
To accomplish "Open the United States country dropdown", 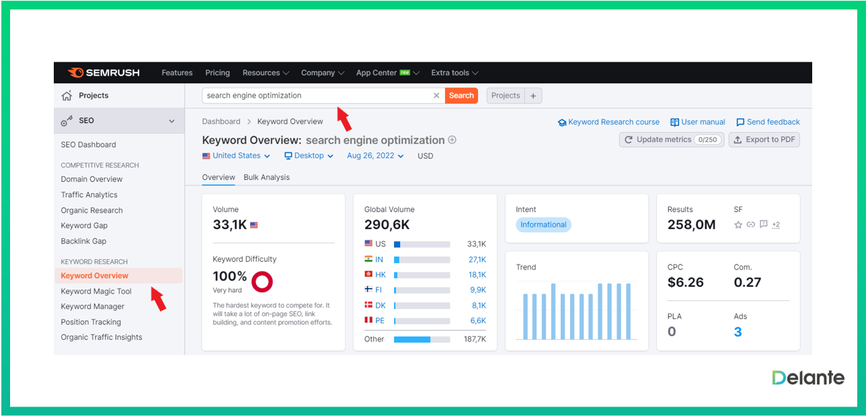I will [x=236, y=155].
